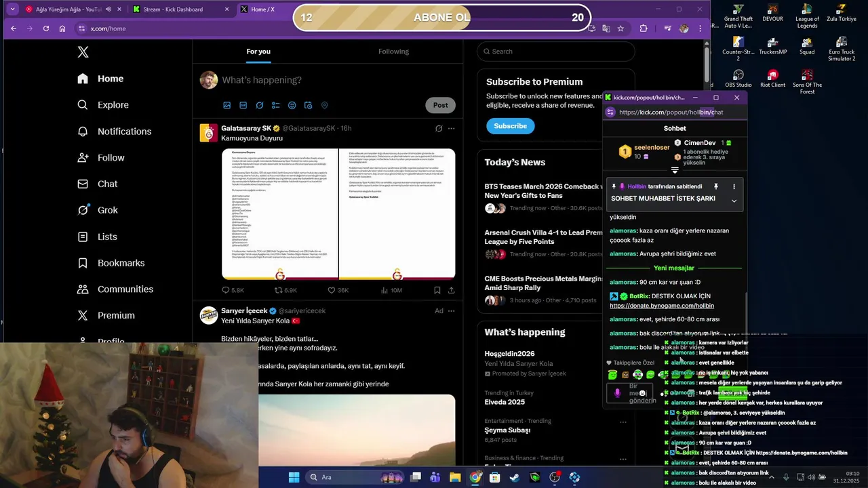Open the donate.bynogame.com/hollbin link
Screen dimensions: 868x488
[x=661, y=306]
